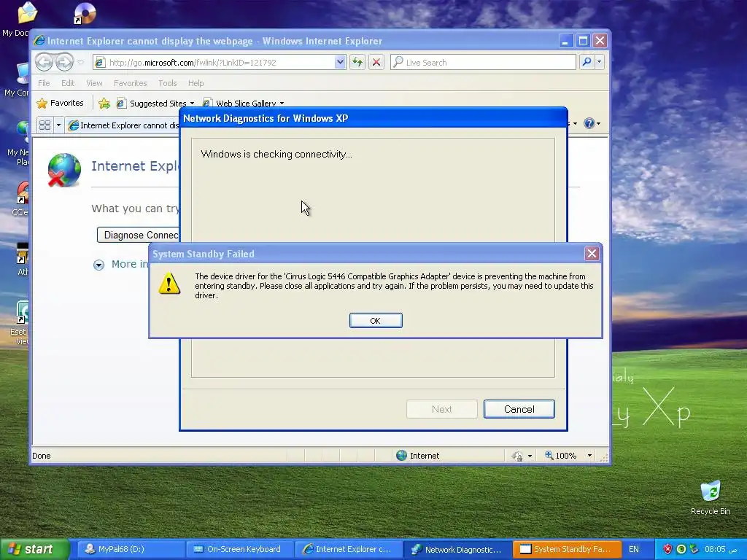Screen dimensions: 747x560
Task: Close the System Standby Failed dialog
Action: coord(592,254)
